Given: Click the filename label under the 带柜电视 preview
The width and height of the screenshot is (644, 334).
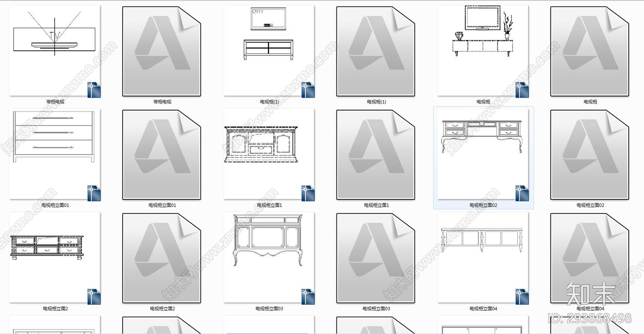Looking at the screenshot, I should pyautogui.click(x=55, y=102).
